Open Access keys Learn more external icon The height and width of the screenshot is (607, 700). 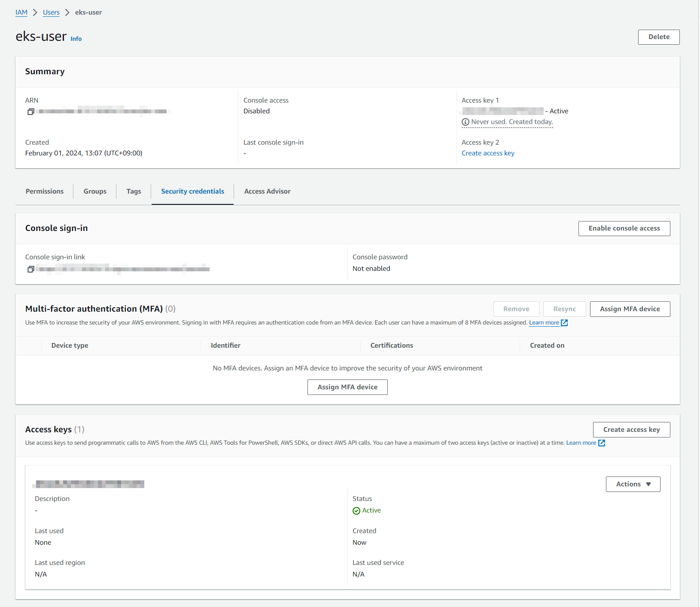tap(602, 443)
